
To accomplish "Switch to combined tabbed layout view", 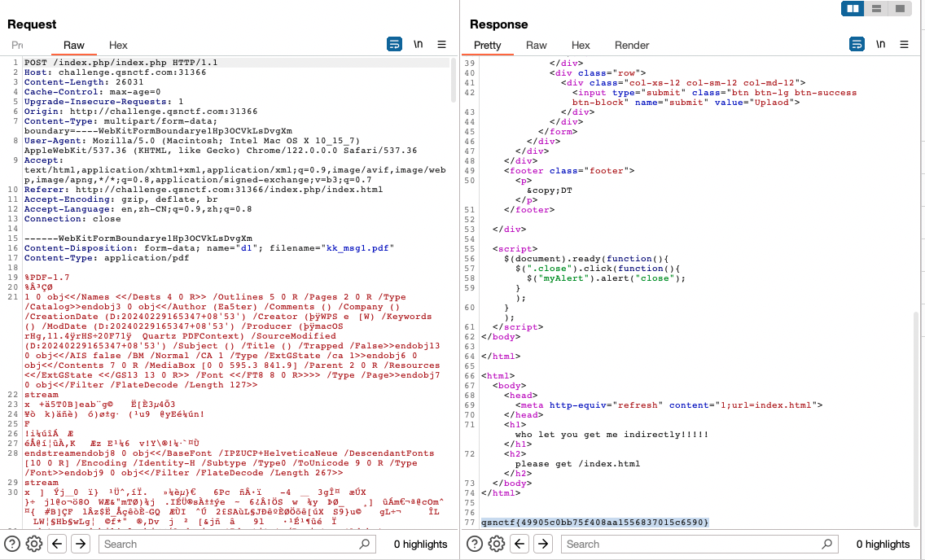I will click(899, 9).
